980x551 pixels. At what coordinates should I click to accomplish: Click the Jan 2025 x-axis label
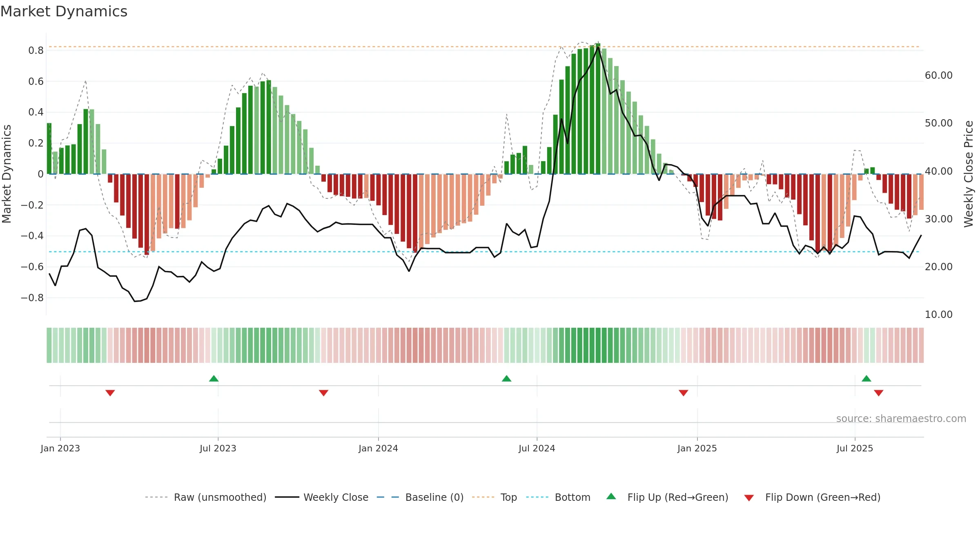(697, 449)
